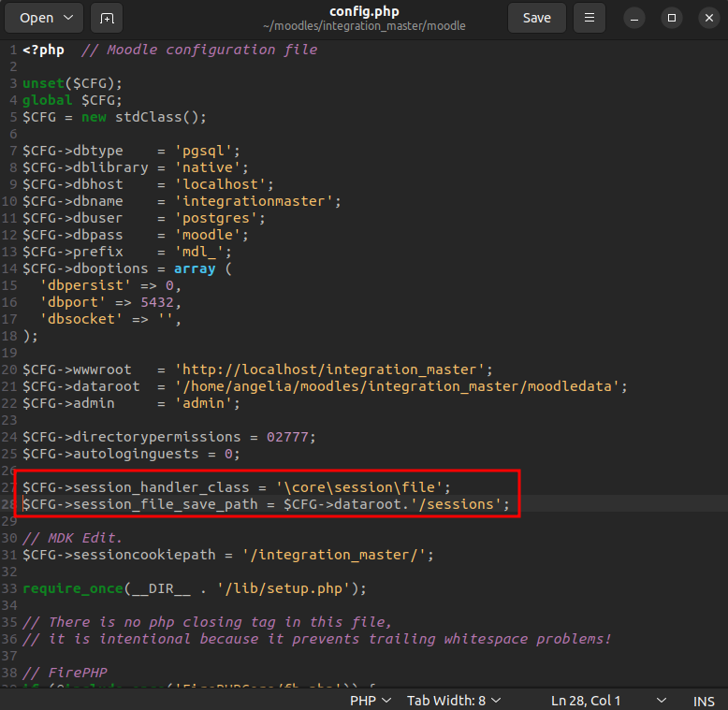
Task: Click the Moodle configuration file comment
Action: point(199,50)
